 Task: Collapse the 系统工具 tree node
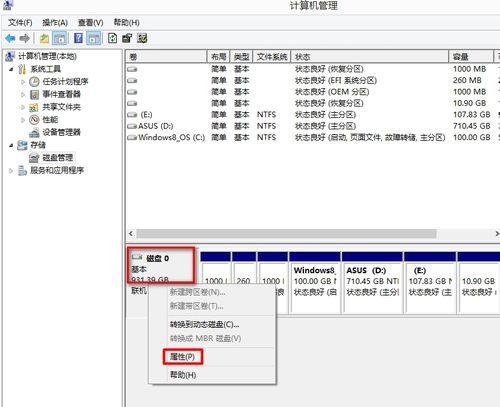click(11, 69)
